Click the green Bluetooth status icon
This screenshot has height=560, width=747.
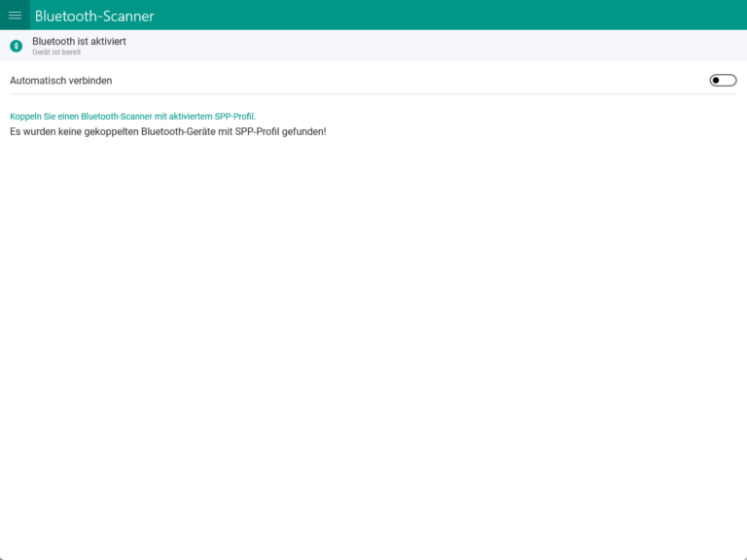pos(16,46)
